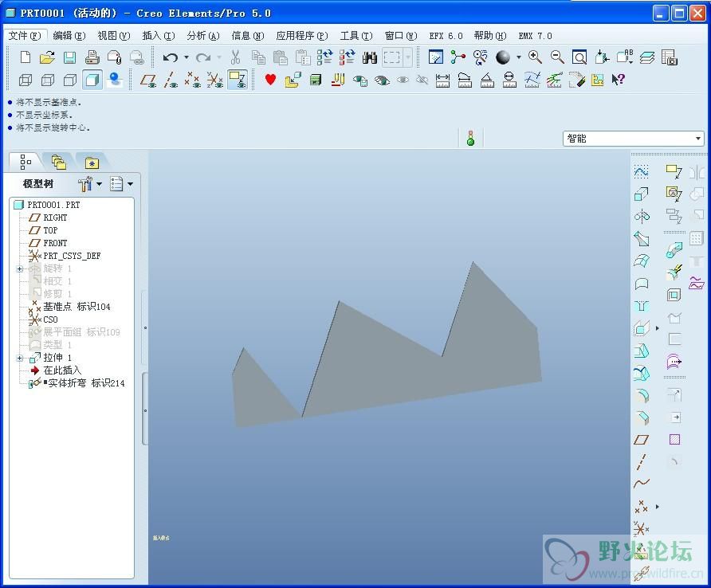Select the hidden line display icon

coord(48,80)
